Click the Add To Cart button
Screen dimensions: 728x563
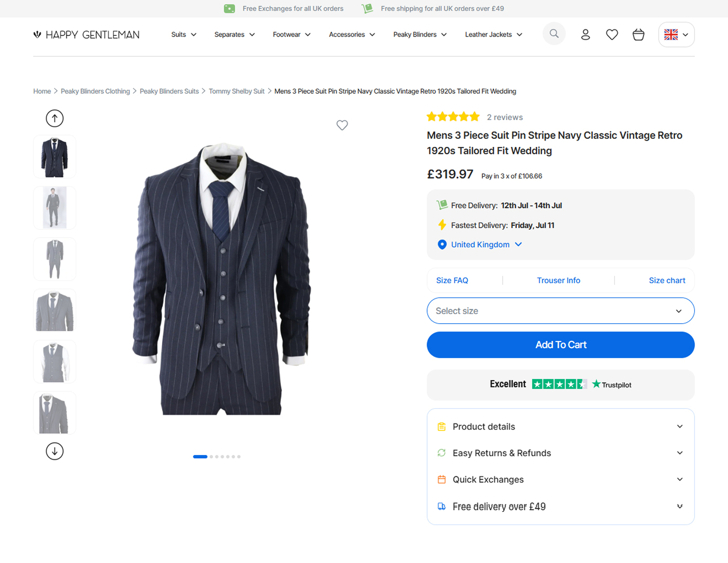point(561,345)
